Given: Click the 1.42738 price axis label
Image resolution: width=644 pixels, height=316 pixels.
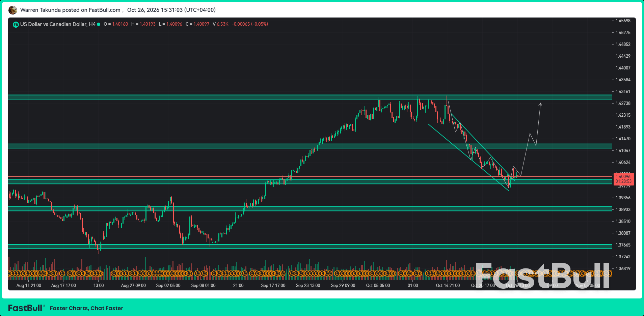Looking at the screenshot, I should click(x=623, y=104).
